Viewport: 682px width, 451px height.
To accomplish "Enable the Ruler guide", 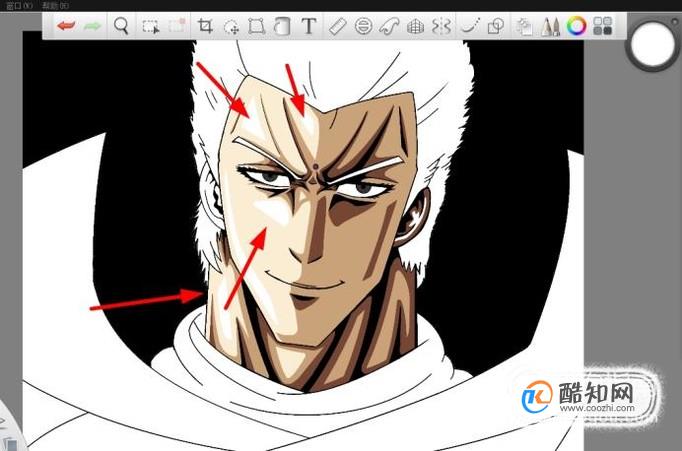I will [338, 26].
